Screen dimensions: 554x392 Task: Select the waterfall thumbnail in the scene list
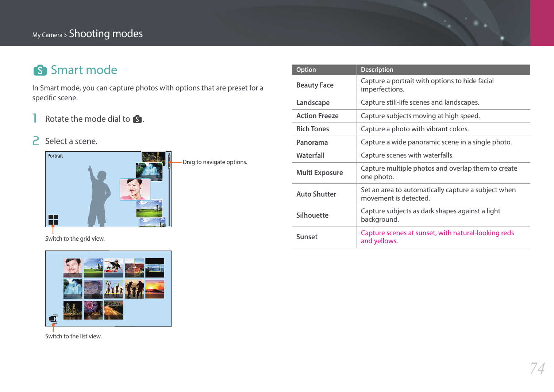(x=149, y=171)
